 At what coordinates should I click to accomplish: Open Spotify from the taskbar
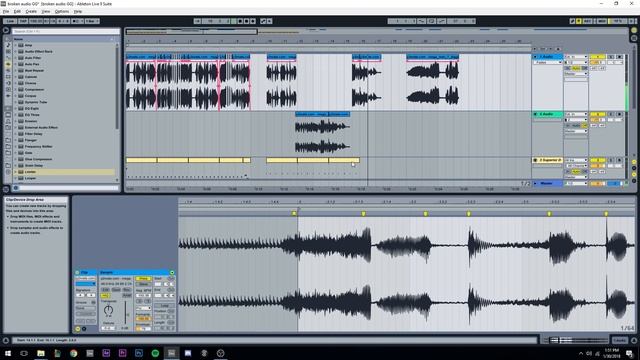tap(155, 353)
